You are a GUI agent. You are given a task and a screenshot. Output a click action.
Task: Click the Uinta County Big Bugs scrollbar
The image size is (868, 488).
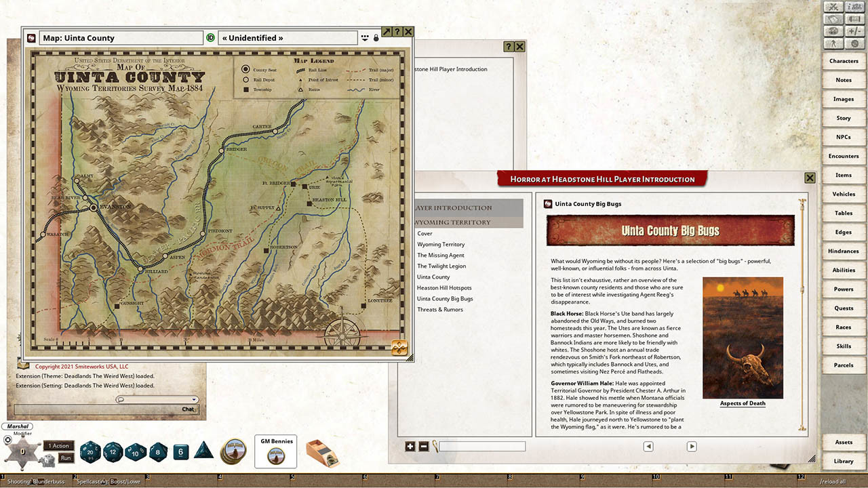[x=803, y=312]
